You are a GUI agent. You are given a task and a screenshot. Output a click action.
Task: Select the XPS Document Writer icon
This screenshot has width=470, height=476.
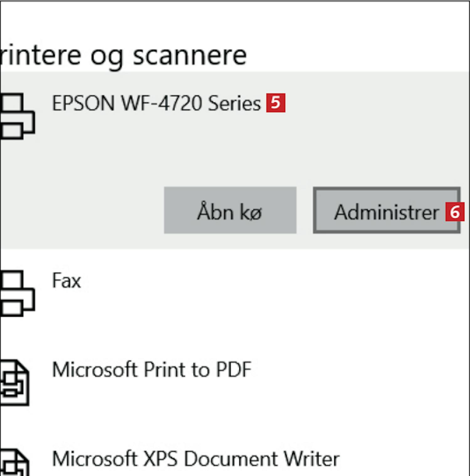point(15,463)
